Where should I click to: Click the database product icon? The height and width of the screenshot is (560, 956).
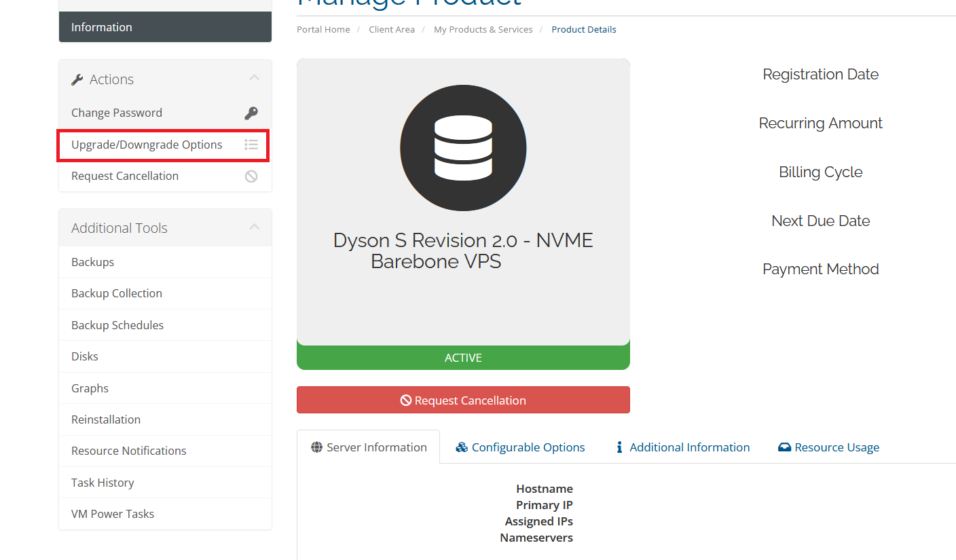[x=463, y=148]
